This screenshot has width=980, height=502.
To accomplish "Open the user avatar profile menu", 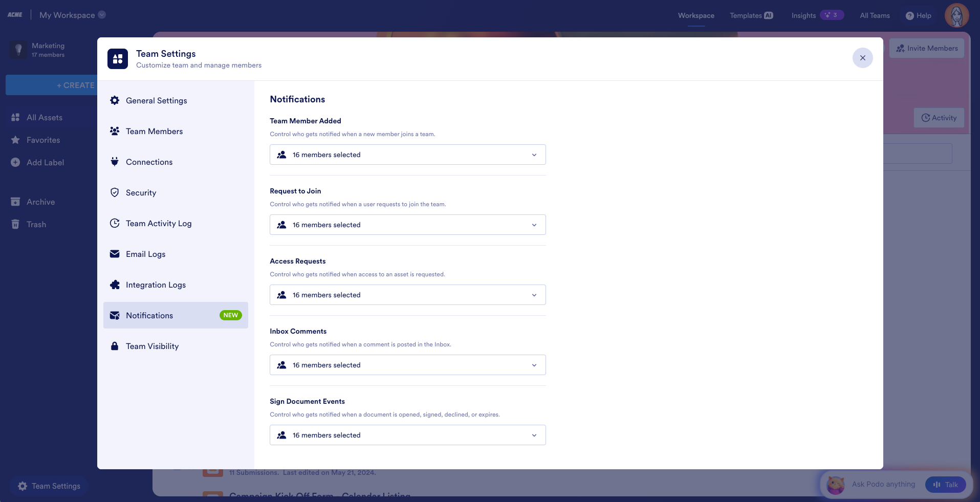I will coord(957,15).
